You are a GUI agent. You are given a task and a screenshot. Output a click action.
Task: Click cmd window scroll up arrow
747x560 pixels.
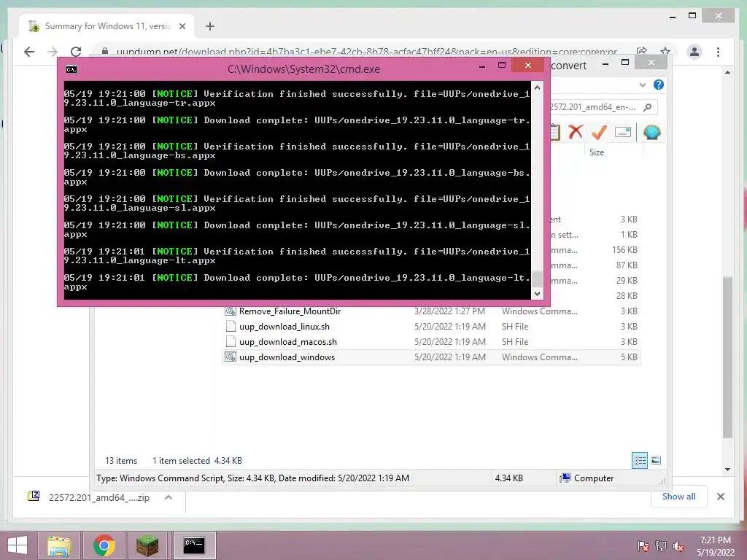(x=537, y=87)
